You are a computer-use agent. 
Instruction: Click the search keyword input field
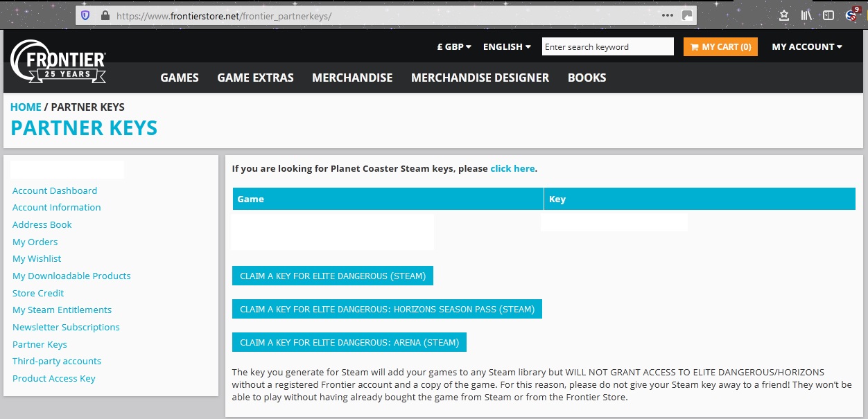click(x=608, y=46)
